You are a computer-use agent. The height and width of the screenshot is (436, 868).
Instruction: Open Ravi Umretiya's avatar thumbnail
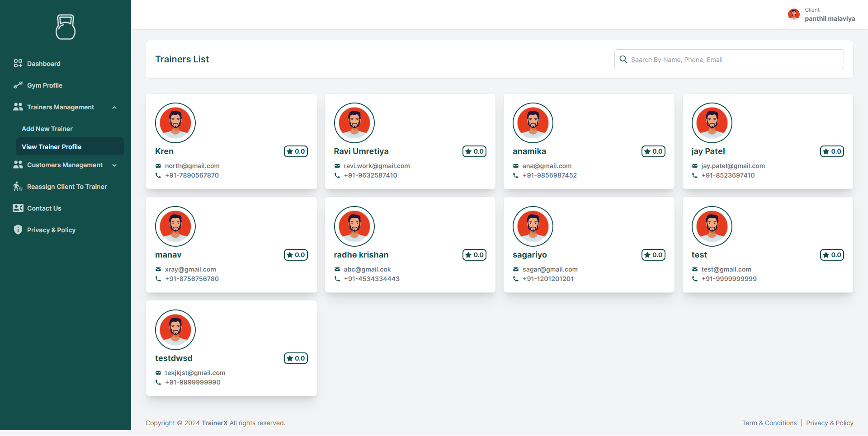[354, 123]
